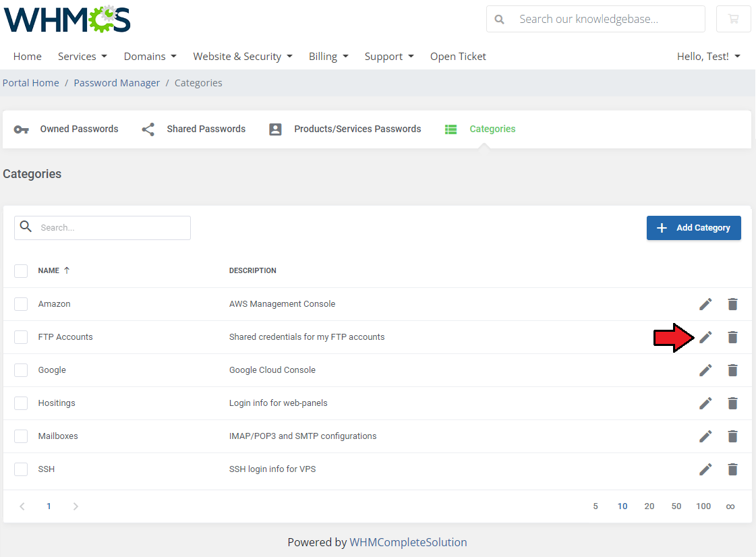Click 'Google Cloud Console' description text

pos(272,370)
